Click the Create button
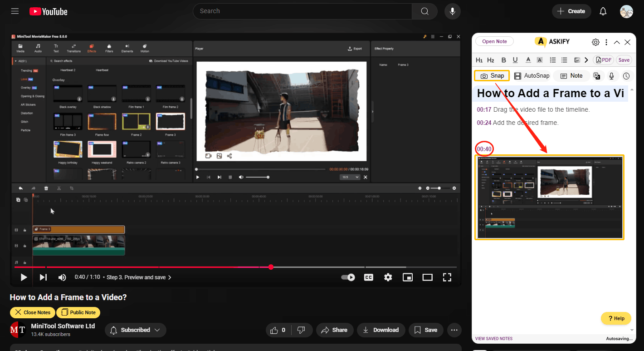This screenshot has height=351, width=644. click(571, 11)
